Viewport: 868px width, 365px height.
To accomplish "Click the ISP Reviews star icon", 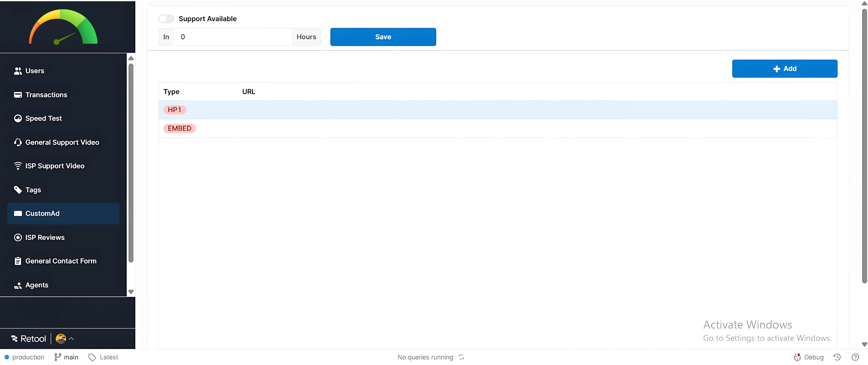I will [x=18, y=238].
